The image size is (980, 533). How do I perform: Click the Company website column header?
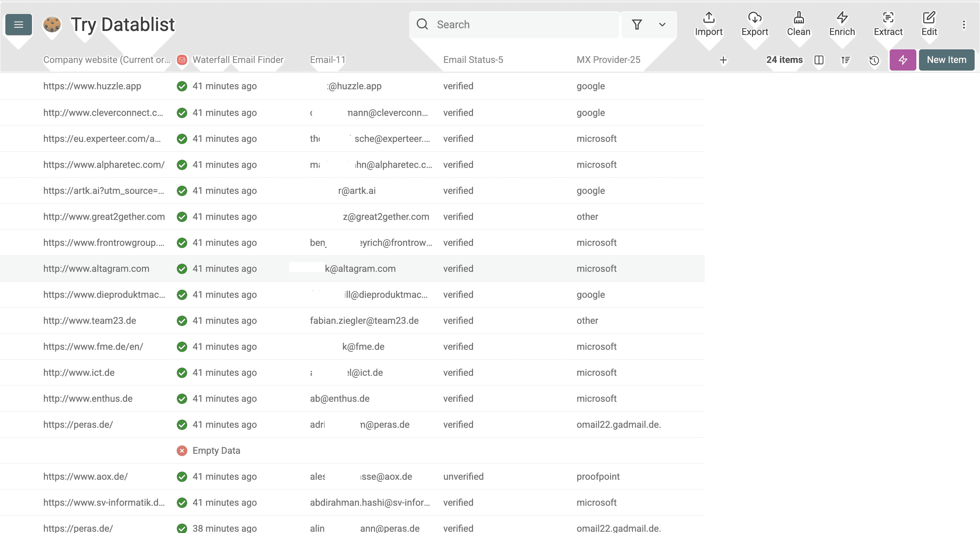point(107,60)
